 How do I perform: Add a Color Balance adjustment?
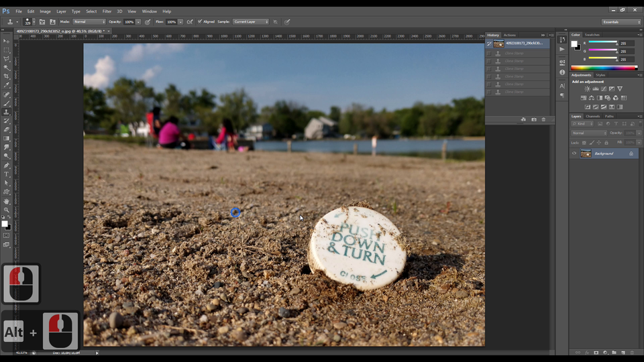point(592,98)
